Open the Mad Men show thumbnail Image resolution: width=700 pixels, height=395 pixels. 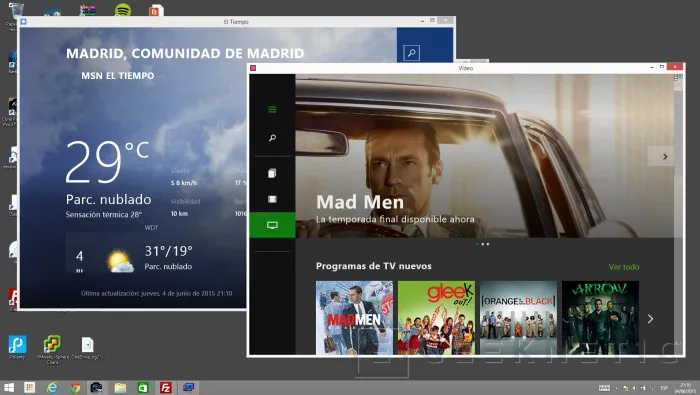[354, 318]
